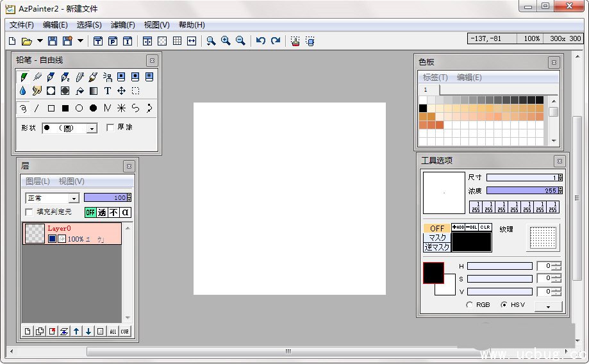Move layer up with the arrow icon
589x364 pixels.
pos(76,331)
